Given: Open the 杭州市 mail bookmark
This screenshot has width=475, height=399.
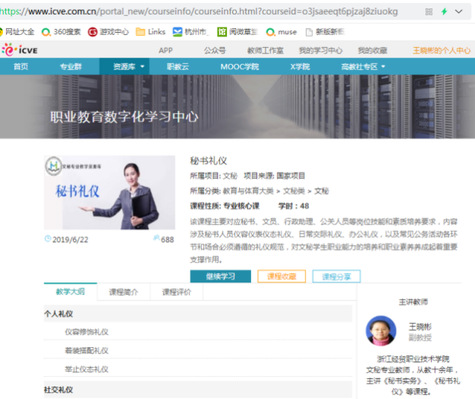Looking at the screenshot, I should (x=190, y=32).
